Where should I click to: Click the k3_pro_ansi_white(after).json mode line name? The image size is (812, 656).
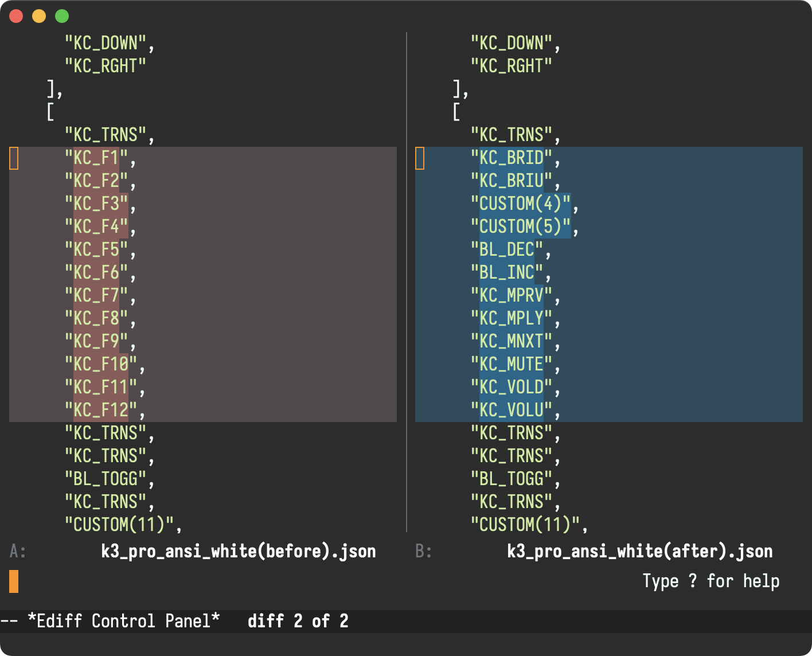pos(640,552)
